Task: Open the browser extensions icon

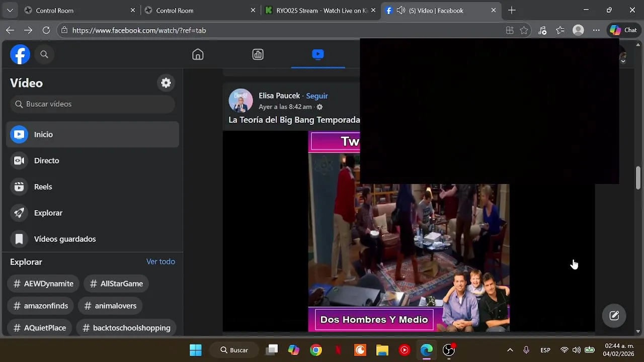Action: pyautogui.click(x=542, y=30)
